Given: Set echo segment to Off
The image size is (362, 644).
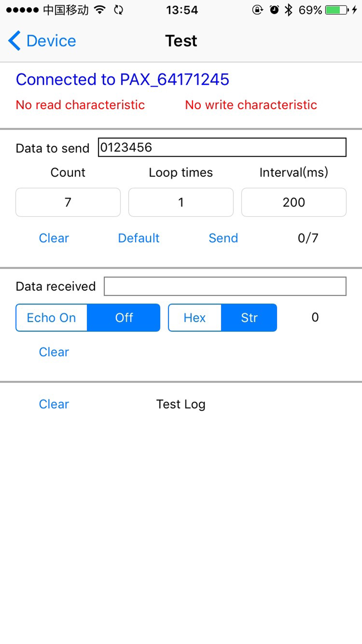Looking at the screenshot, I should coord(124,318).
